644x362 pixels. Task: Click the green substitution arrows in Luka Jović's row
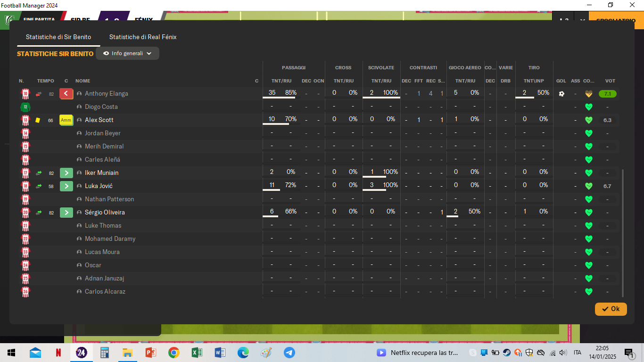39,186
